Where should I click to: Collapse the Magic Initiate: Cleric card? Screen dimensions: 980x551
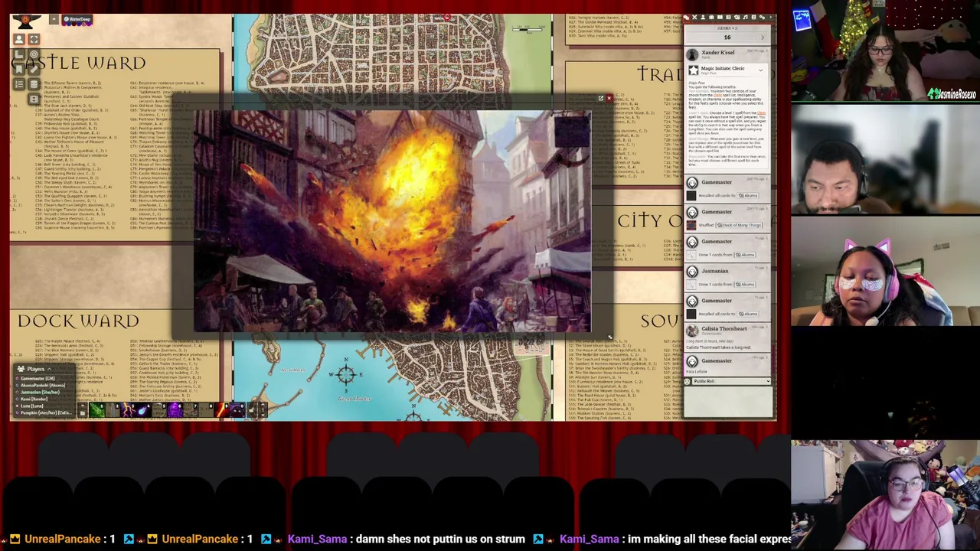761,70
